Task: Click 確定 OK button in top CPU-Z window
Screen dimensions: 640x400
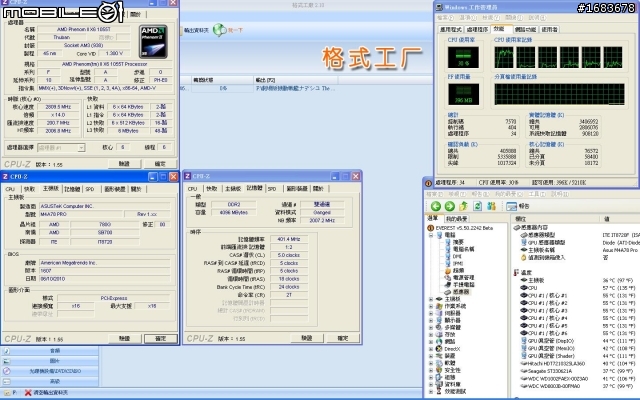Action: [160, 164]
